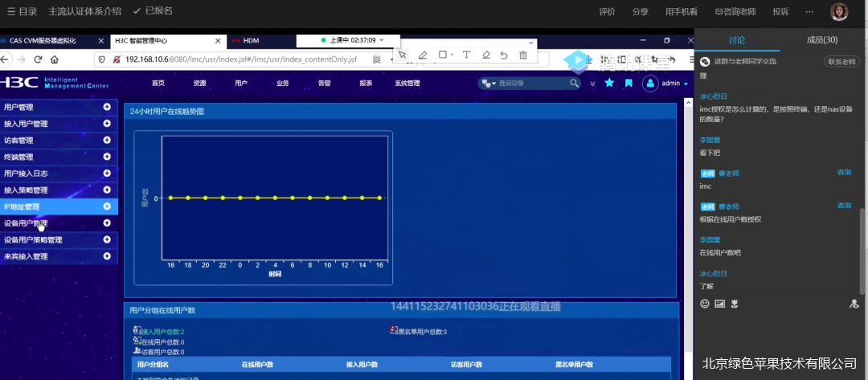Screen dimensions: 868x380
Task: Click the 投诉 link
Action: pyautogui.click(x=781, y=11)
